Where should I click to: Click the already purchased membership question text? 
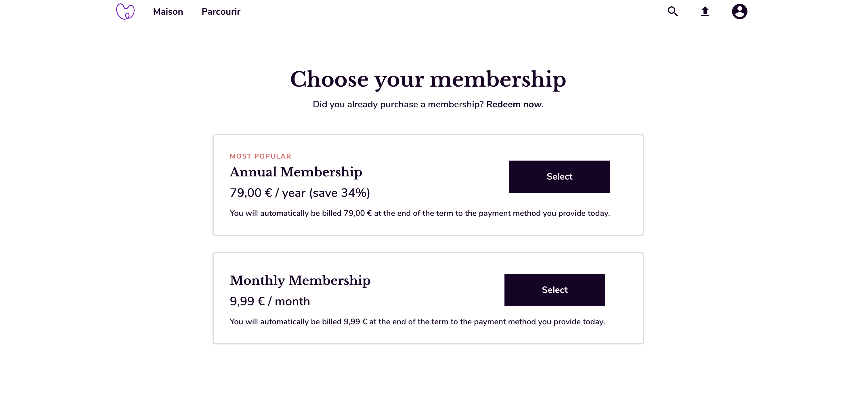[398, 104]
